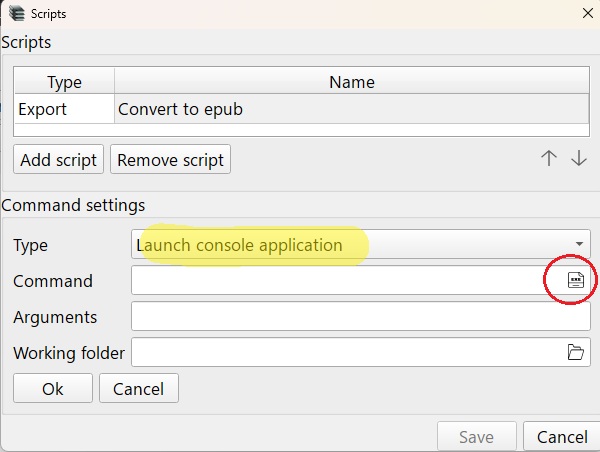Click the Save button

(477, 436)
